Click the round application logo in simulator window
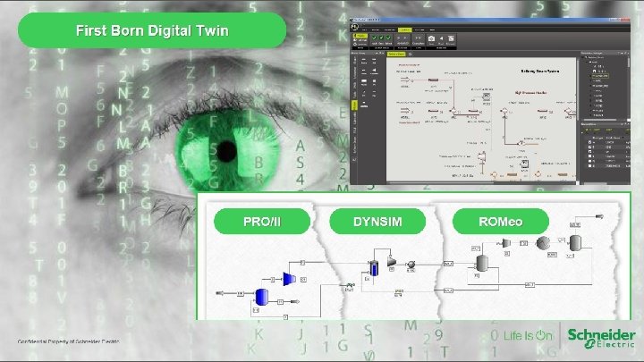This screenshot has height=362, width=644. 355,27
